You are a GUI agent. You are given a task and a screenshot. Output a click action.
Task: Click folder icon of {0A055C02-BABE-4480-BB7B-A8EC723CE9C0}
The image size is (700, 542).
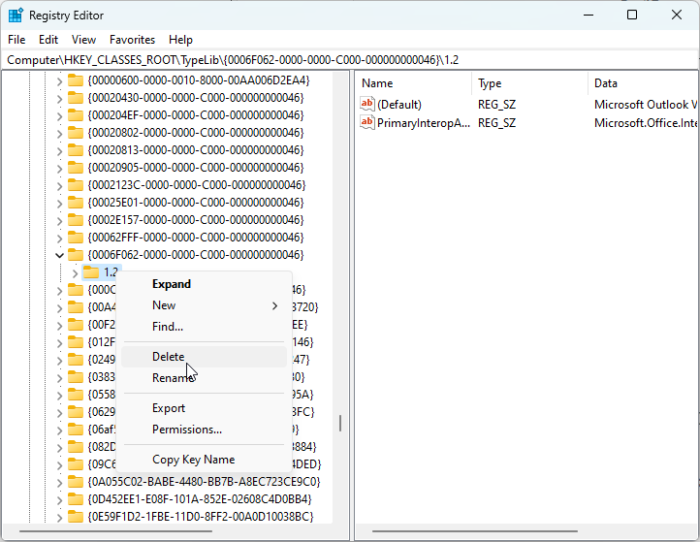pos(75,482)
